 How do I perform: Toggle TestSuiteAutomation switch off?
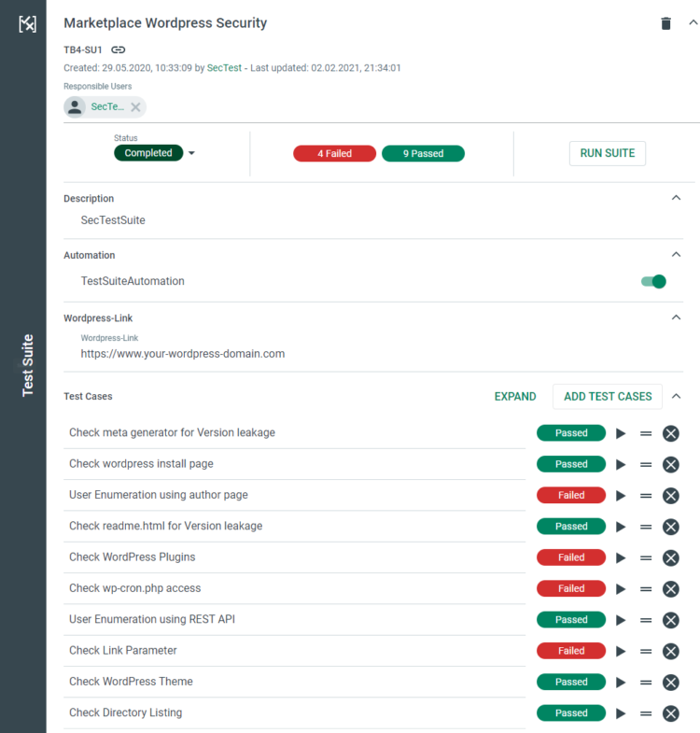pos(653,281)
